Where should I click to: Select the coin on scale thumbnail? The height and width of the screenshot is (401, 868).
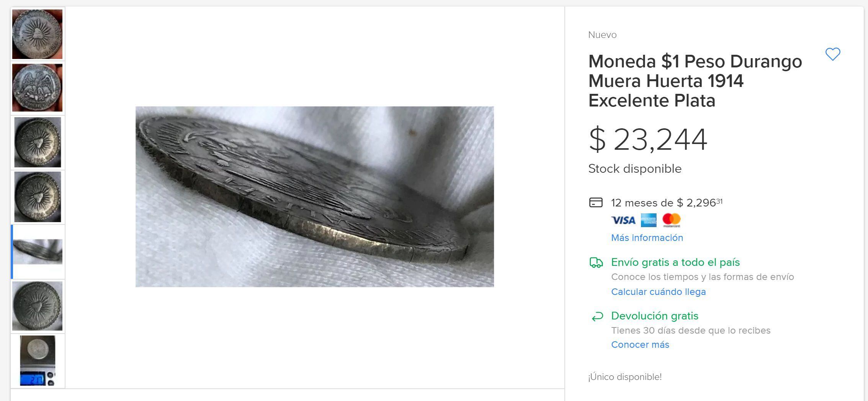38,360
